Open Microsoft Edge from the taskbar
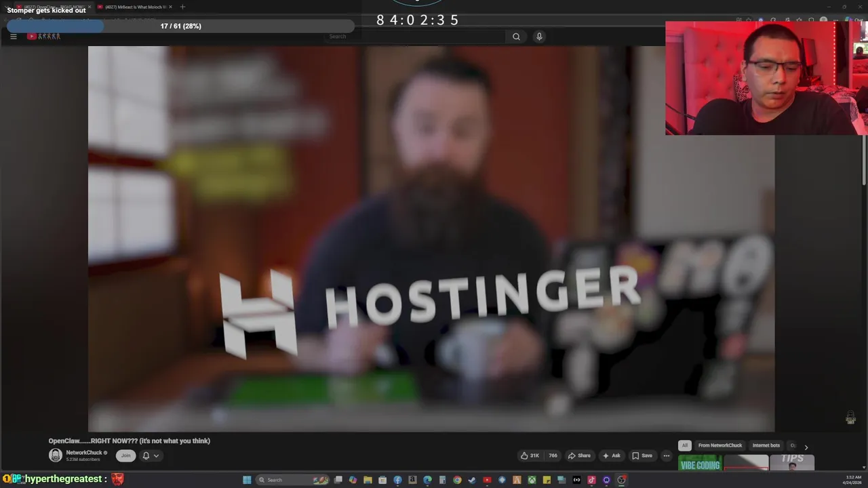The width and height of the screenshot is (868, 488). pyautogui.click(x=427, y=480)
